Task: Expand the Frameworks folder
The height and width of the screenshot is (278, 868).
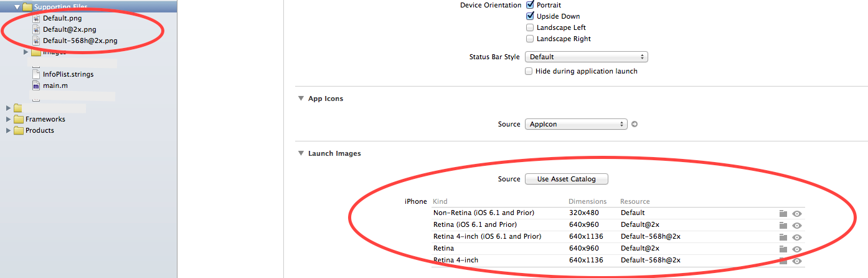Action: (x=8, y=119)
